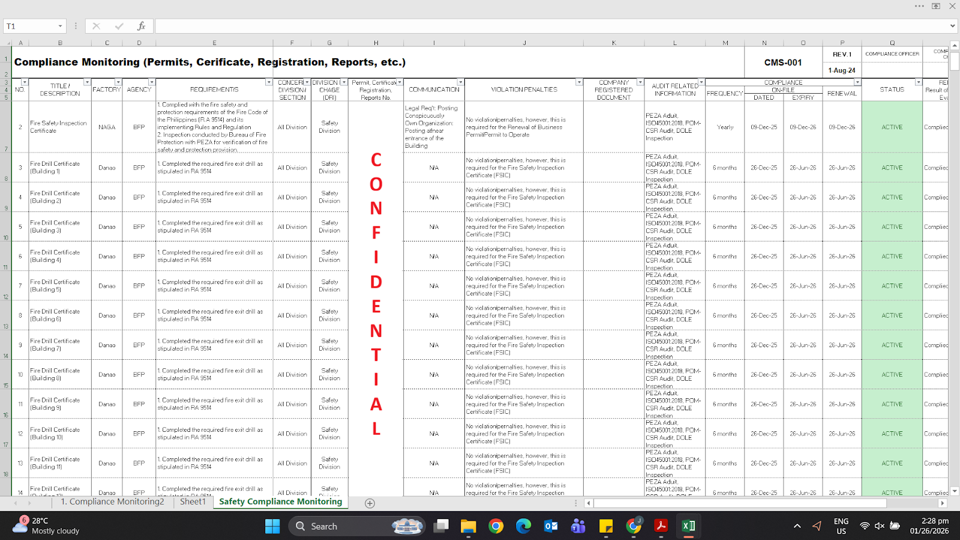Image resolution: width=960 pixels, height=540 pixels.
Task: Open the Name Box dropdown arrow
Action: click(60, 26)
